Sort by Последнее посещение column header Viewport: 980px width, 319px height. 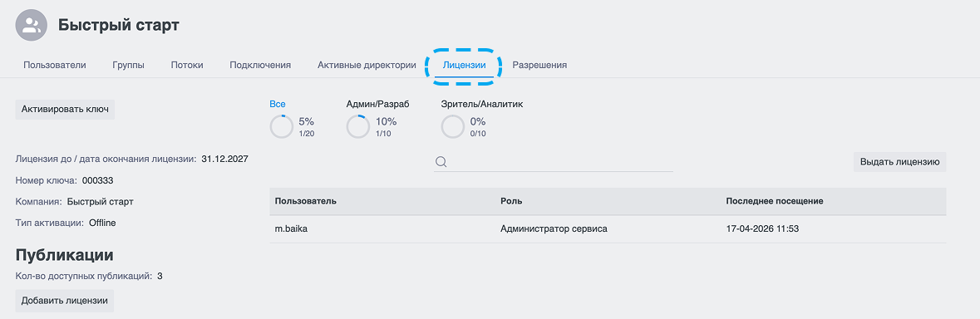click(775, 201)
